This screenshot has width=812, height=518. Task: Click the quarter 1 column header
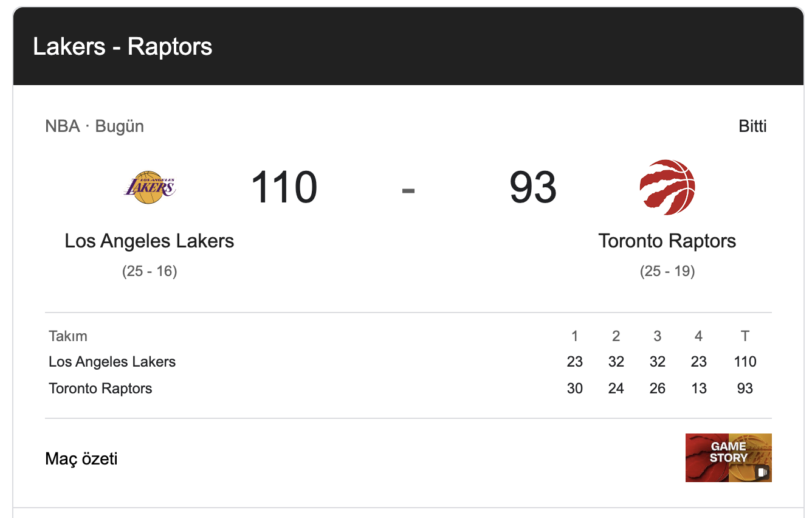point(575,336)
